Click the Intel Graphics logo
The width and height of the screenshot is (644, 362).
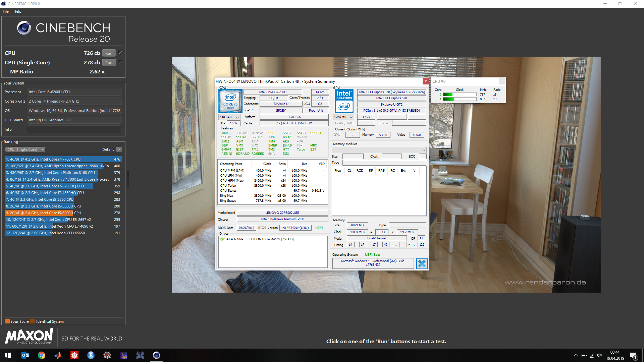344,101
